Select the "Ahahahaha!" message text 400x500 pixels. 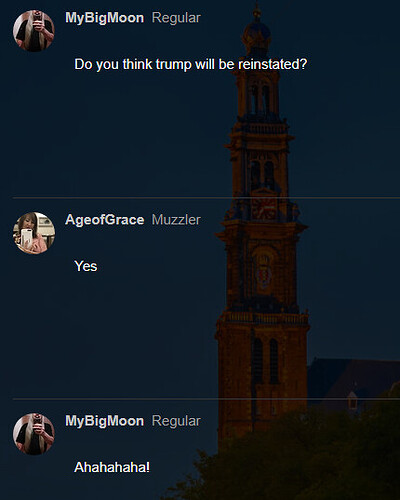(112, 467)
